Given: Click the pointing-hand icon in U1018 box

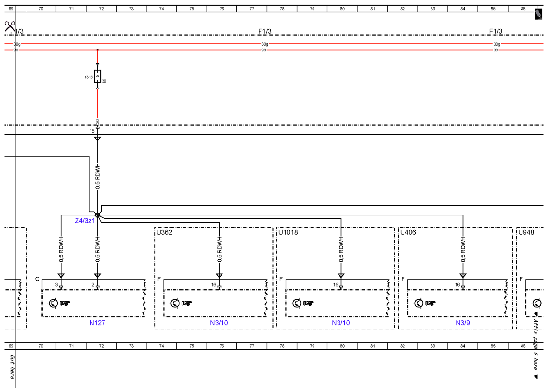Looking at the screenshot, I should [x=309, y=303].
